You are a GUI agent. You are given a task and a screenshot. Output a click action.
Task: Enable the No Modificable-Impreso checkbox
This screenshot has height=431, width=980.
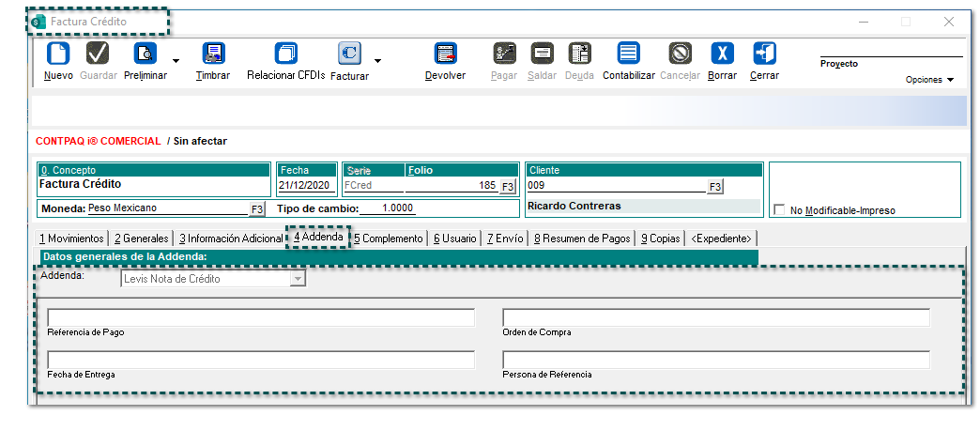point(778,210)
